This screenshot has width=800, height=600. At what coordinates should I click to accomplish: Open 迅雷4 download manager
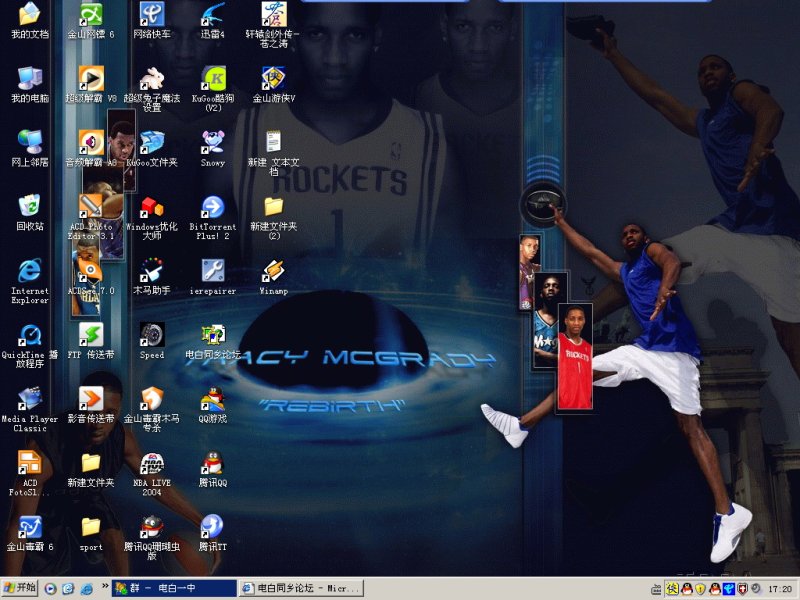[x=211, y=18]
